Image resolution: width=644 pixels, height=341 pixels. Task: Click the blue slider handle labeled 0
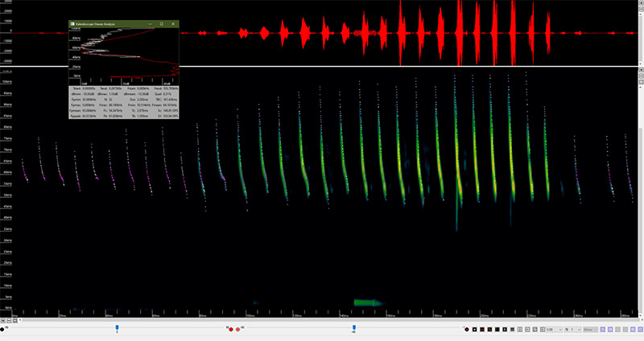[x=117, y=327]
